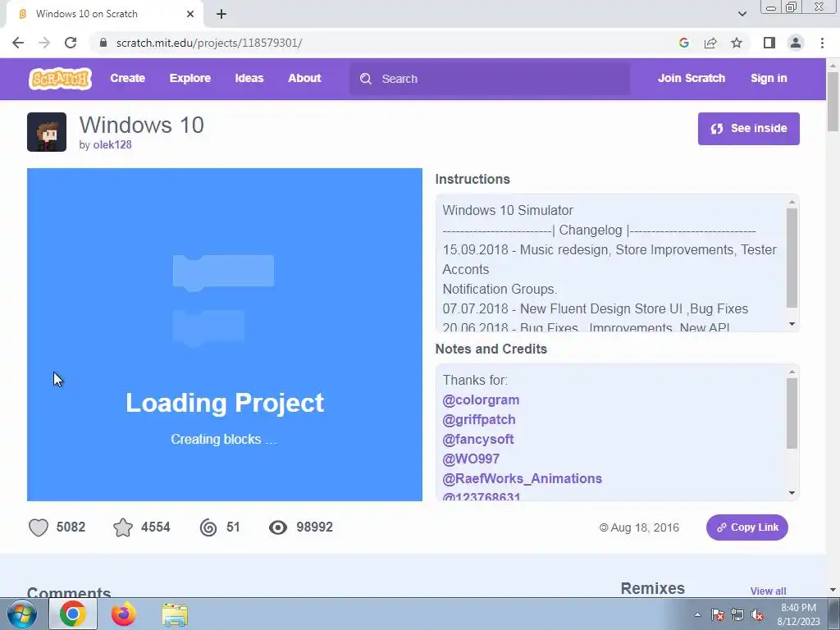Open File Explorer from the taskbar
The image size is (840, 630).
[x=175, y=615]
